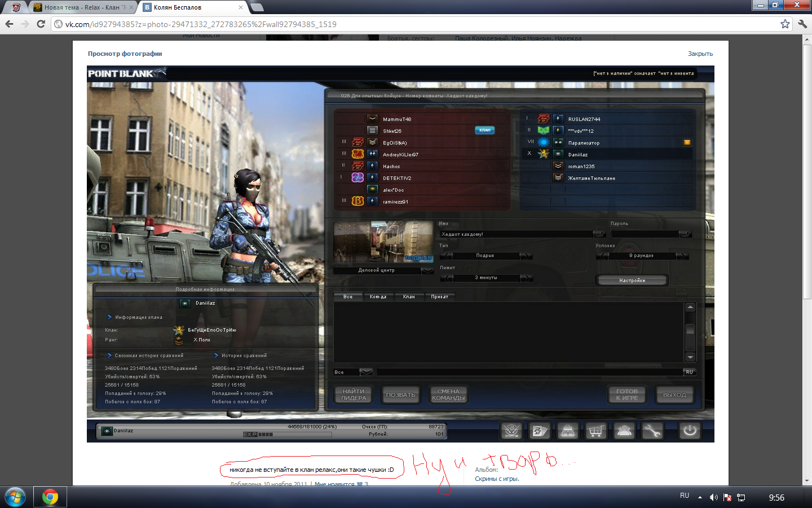Click the ГОТОВ К ИГРЕ button
This screenshot has height=508, width=812.
627,395
